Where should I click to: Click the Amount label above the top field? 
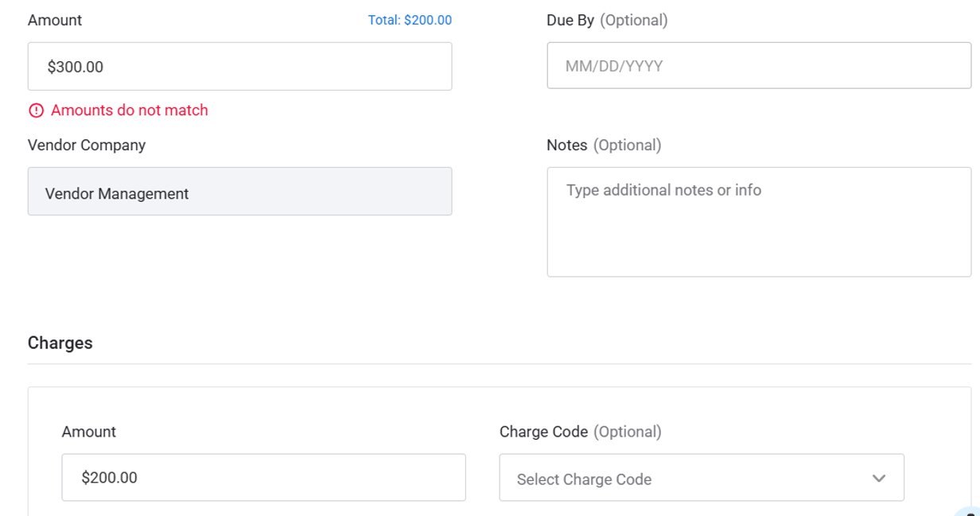pos(54,19)
